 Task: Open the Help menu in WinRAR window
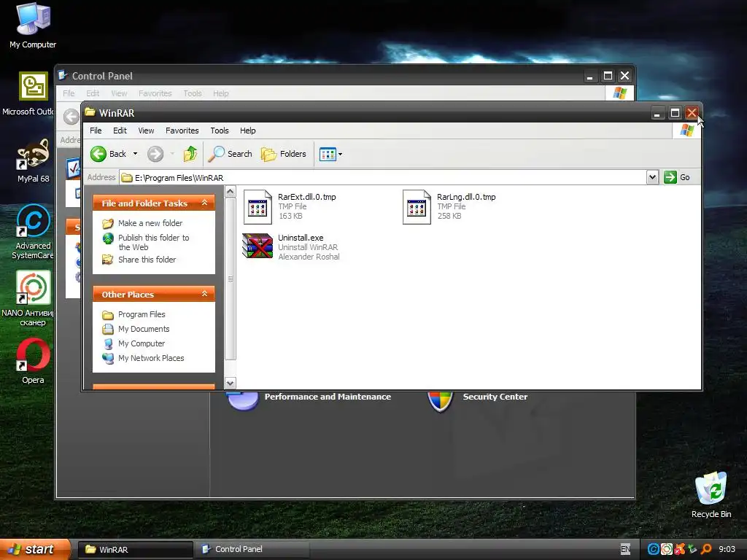(x=248, y=131)
